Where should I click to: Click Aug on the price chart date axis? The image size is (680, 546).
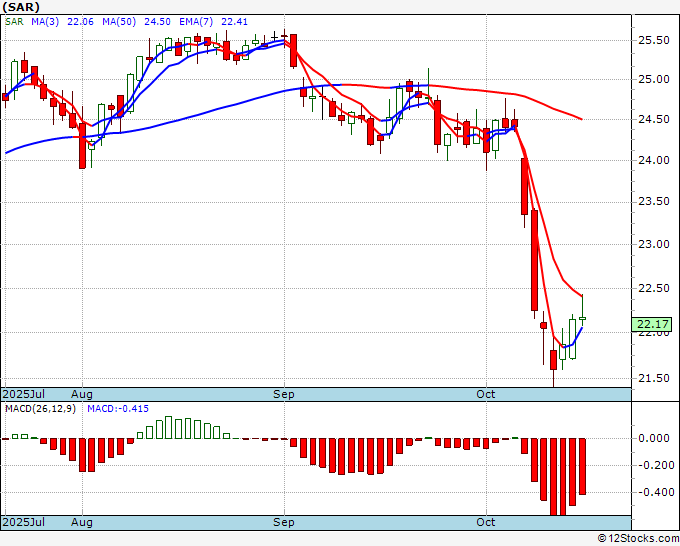82,394
